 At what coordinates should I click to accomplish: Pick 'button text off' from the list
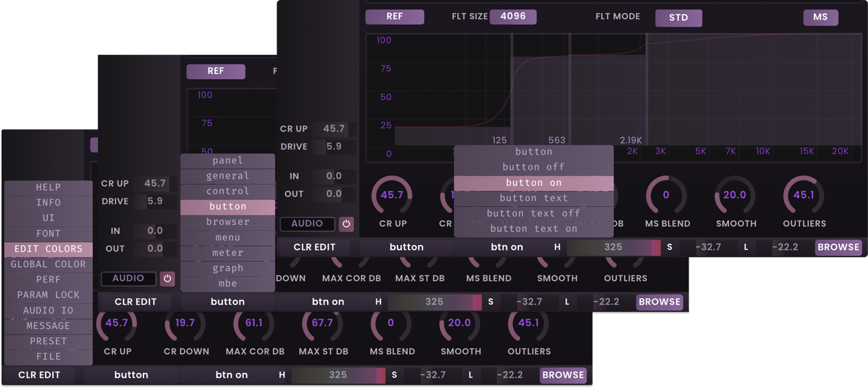[x=533, y=213]
